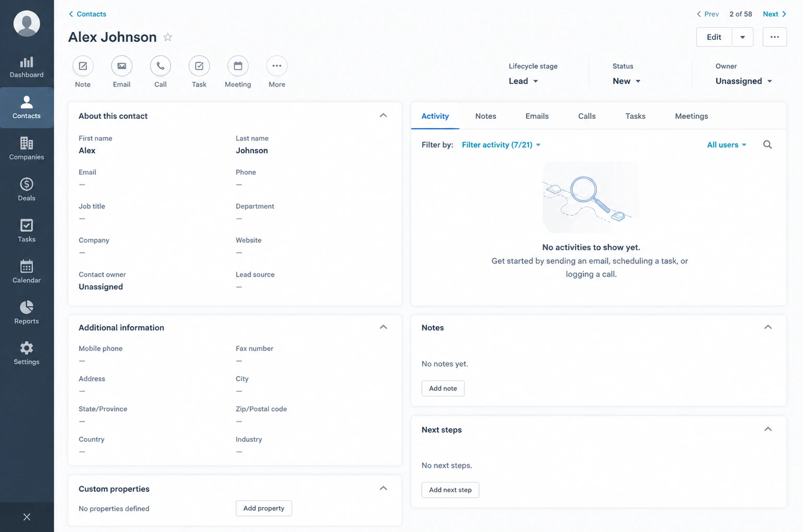
Task: Switch to the Notes tab
Action: coord(485,116)
